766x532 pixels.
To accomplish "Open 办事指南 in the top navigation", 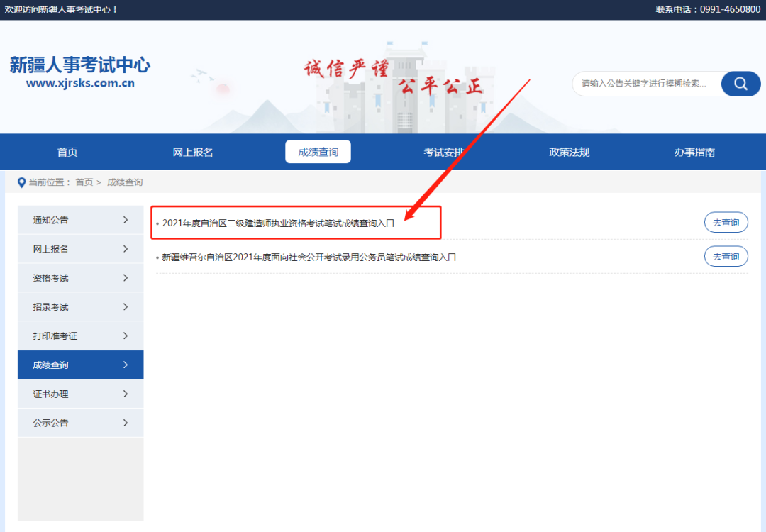I will pos(694,152).
